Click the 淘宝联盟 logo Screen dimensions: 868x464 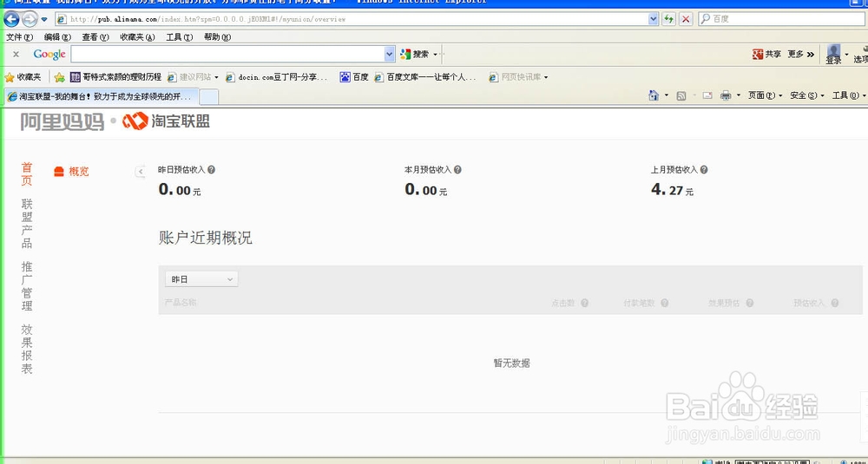[x=166, y=121]
